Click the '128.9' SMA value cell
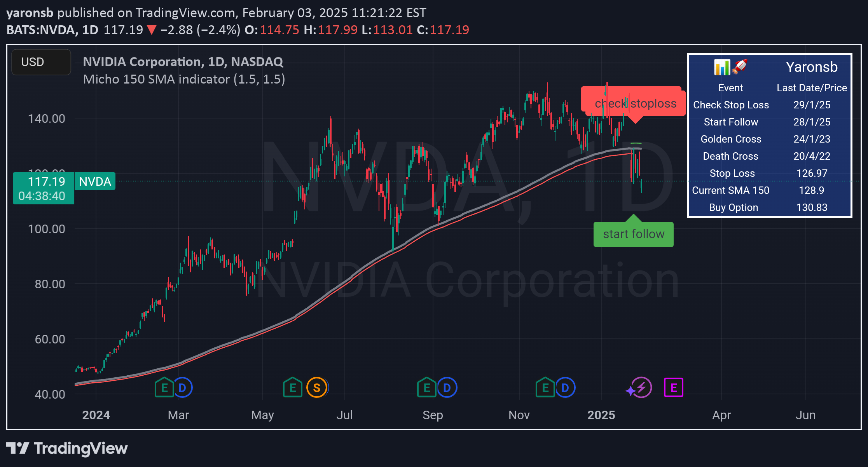 click(812, 190)
